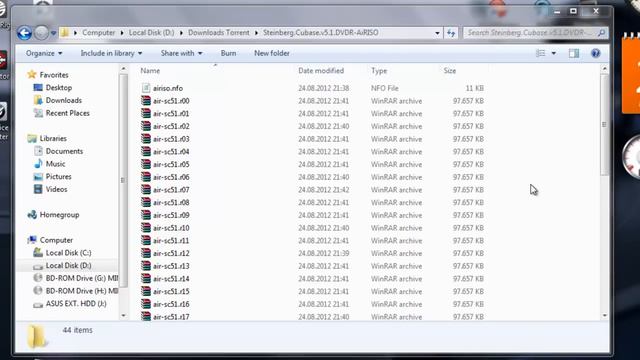The width and height of the screenshot is (640, 360).
Task: Select BD-ROM Drive (G:)
Action: [x=82, y=278]
